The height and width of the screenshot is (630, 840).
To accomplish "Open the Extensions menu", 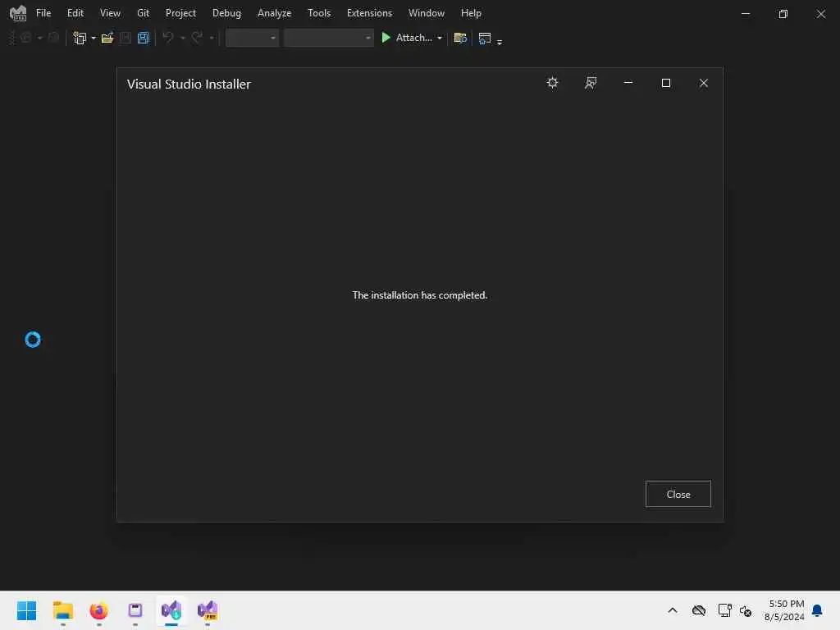I will coord(369,13).
